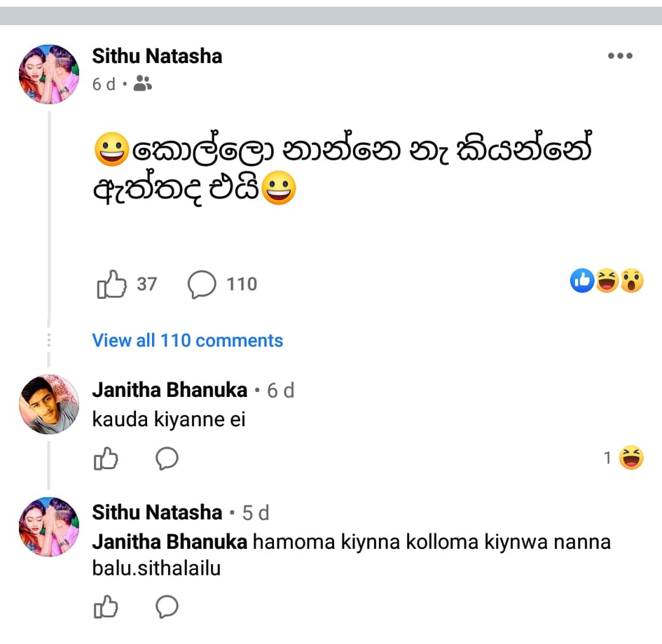Open the three-dot post options menu
The width and height of the screenshot is (662, 644).
pyautogui.click(x=620, y=56)
